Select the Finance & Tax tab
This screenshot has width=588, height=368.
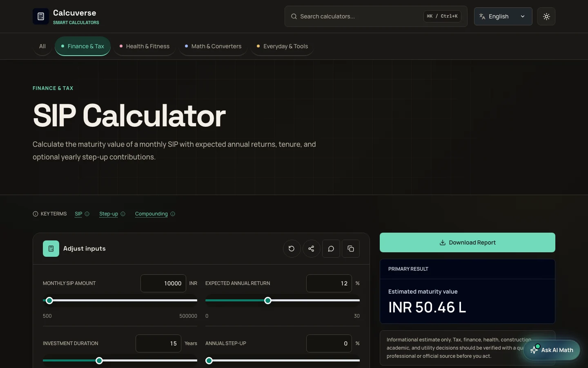[x=82, y=46]
